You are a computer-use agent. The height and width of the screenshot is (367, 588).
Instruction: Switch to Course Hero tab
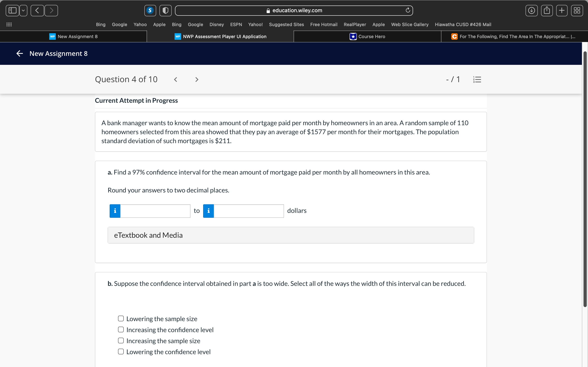[x=367, y=36]
